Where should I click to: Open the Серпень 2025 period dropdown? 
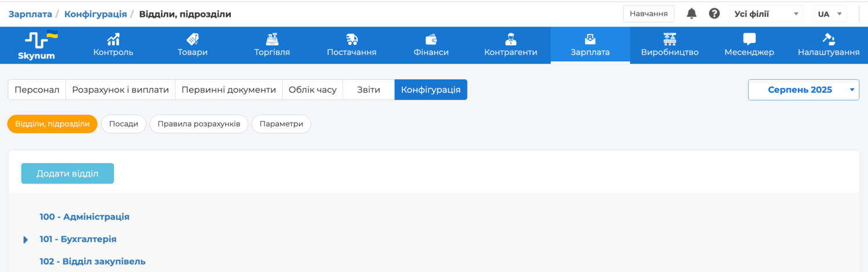pos(803,90)
